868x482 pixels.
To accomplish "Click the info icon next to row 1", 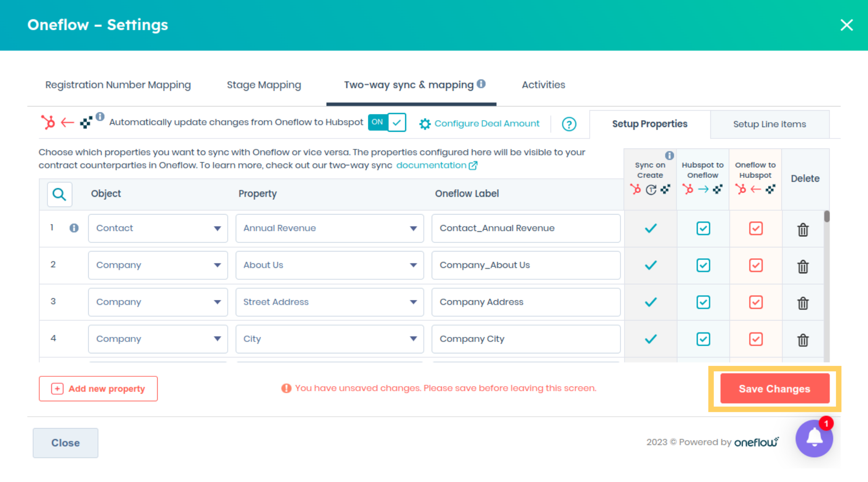I will coord(74,228).
